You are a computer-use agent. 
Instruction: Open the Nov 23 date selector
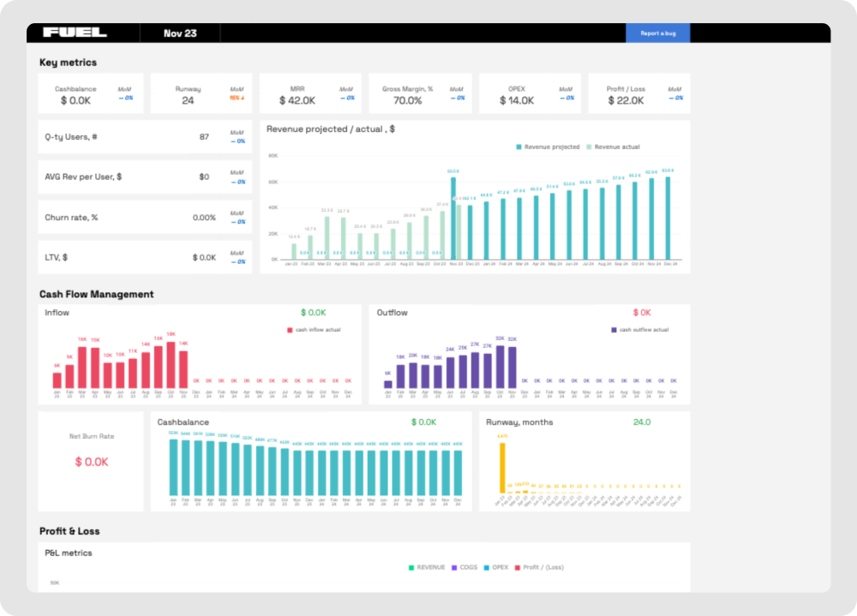click(179, 32)
